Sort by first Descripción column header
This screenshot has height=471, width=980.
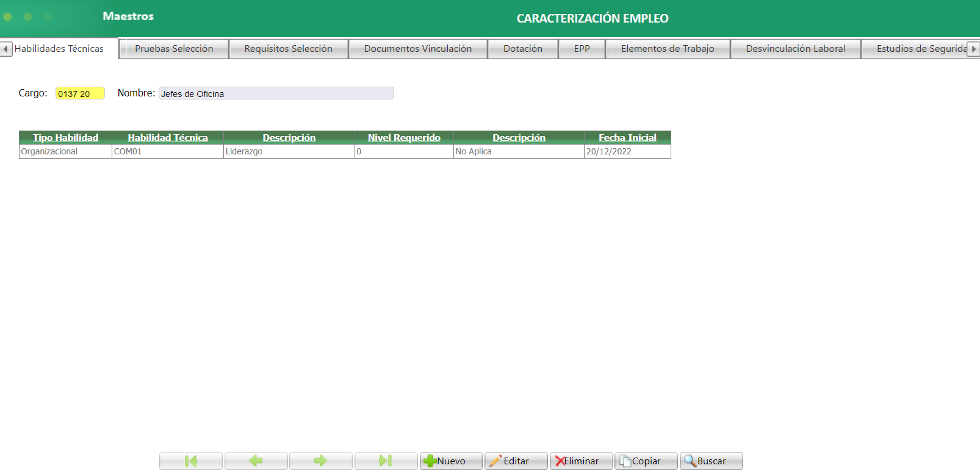289,138
